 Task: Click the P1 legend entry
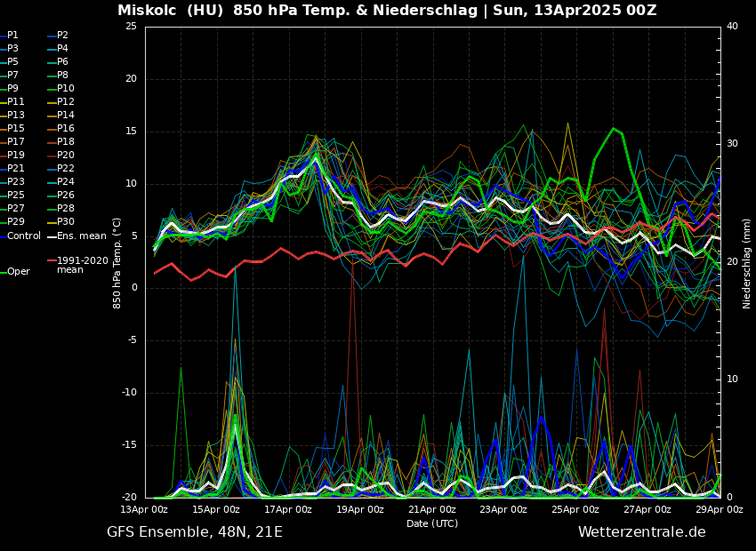(x=12, y=36)
